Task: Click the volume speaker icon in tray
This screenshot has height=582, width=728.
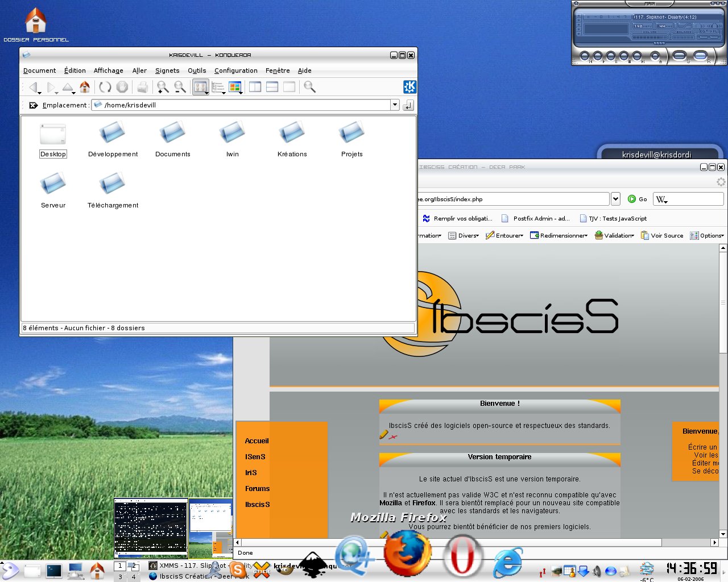Action: tap(597, 571)
